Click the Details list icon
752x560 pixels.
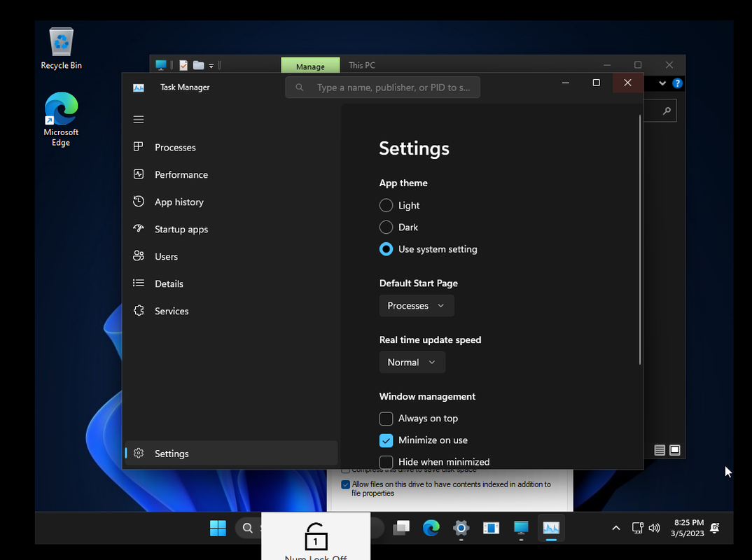[139, 283]
